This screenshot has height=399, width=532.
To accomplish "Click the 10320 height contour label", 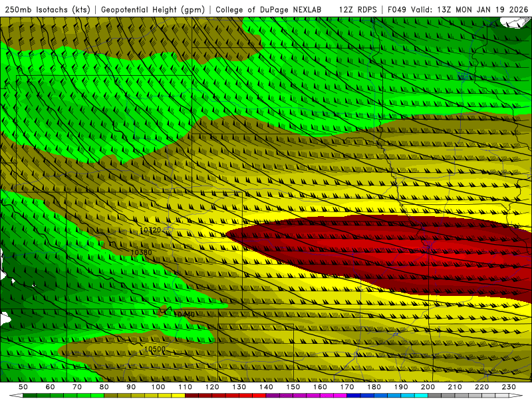I will 150,230.
